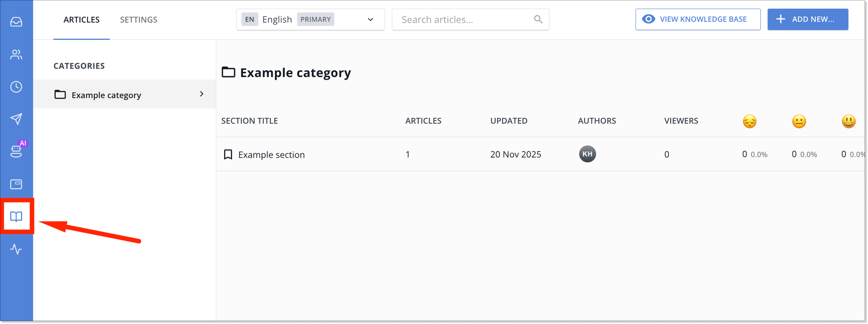Expand Example category via its chevron

click(x=202, y=94)
